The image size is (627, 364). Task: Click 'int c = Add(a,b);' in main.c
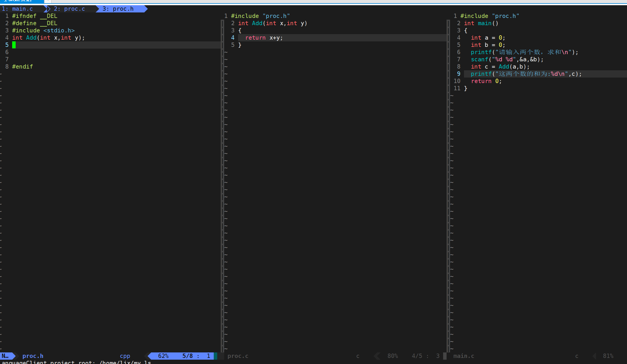pos(500,67)
